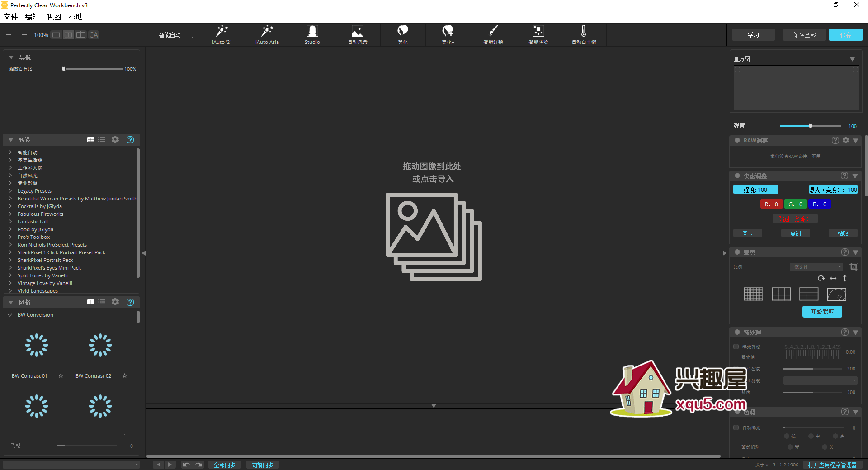Apply the 智能降噪 noise reduction preset
Image resolution: width=868 pixels, height=470 pixels.
538,35
